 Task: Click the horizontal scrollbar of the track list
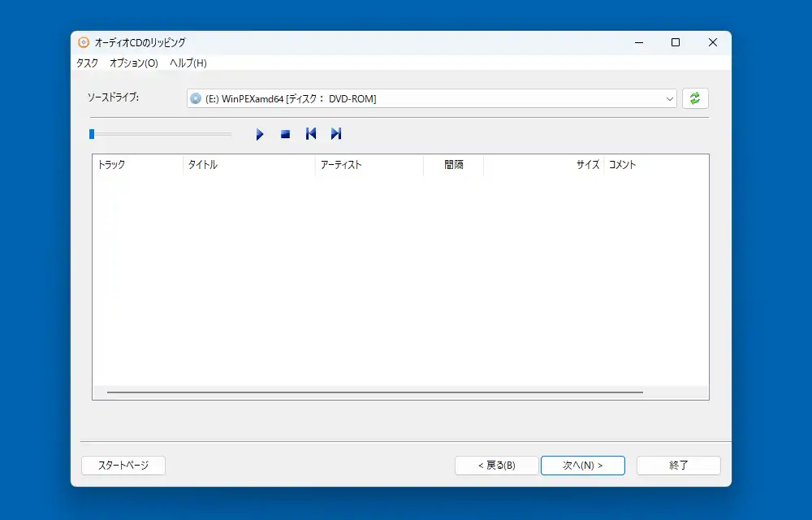[374, 392]
